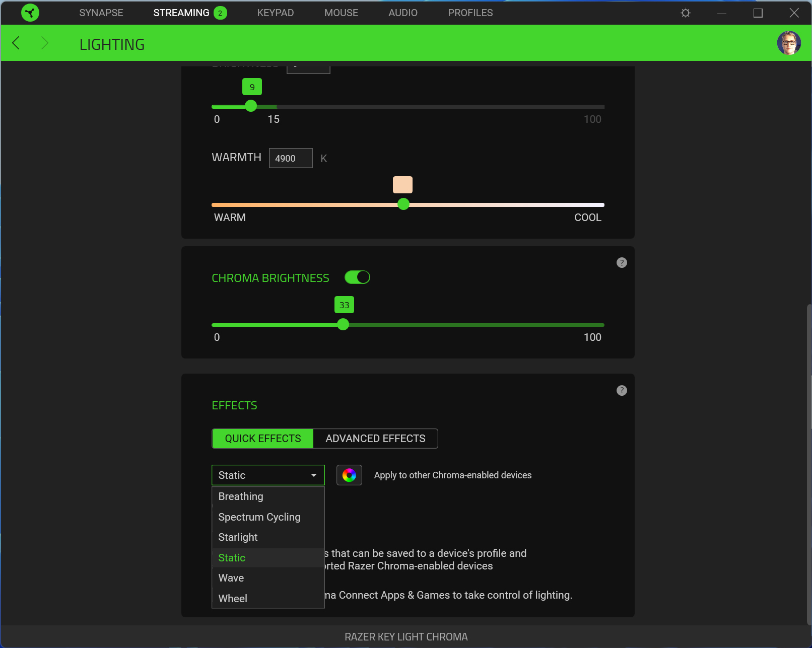812x648 pixels.
Task: Choose Breathing from the effect list
Action: coord(268,496)
